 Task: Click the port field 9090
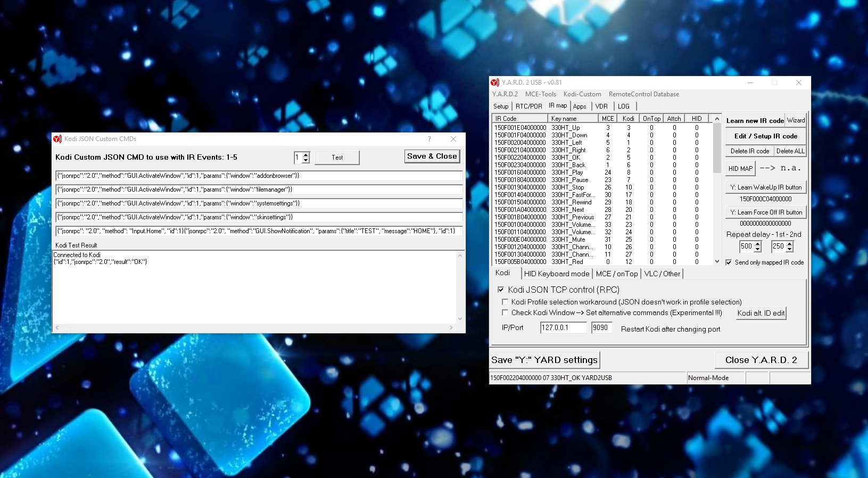602,328
